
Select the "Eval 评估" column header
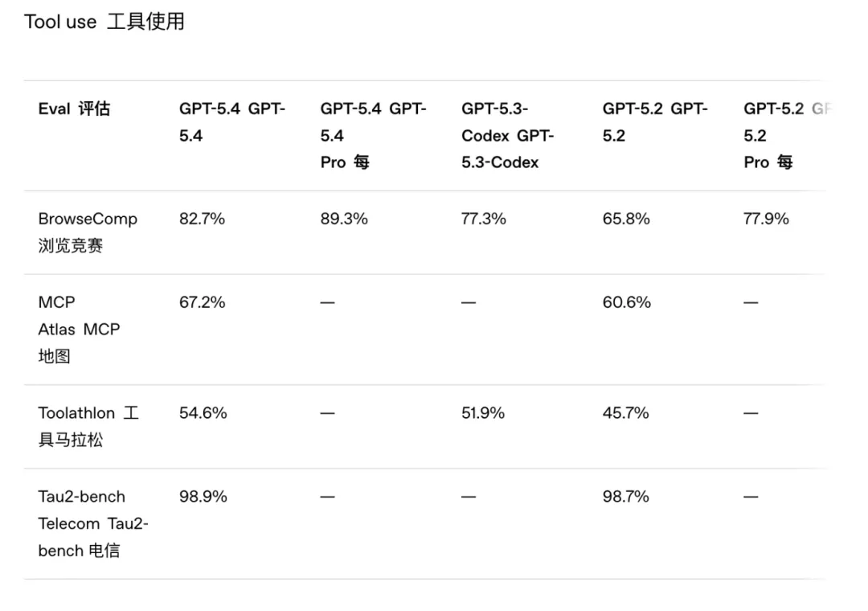tap(74, 109)
